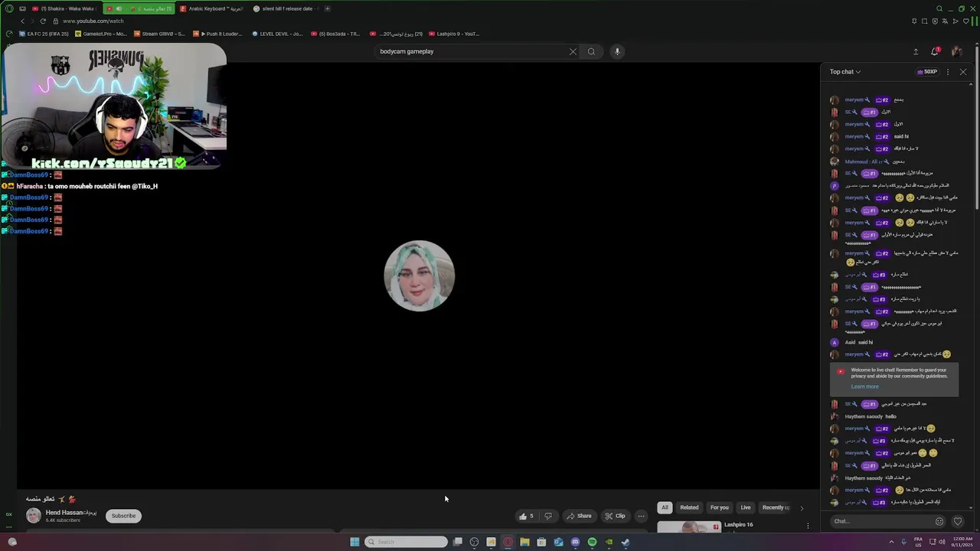Reload the page with refresh icon
This screenshot has width=980, height=551.
pos(43,21)
